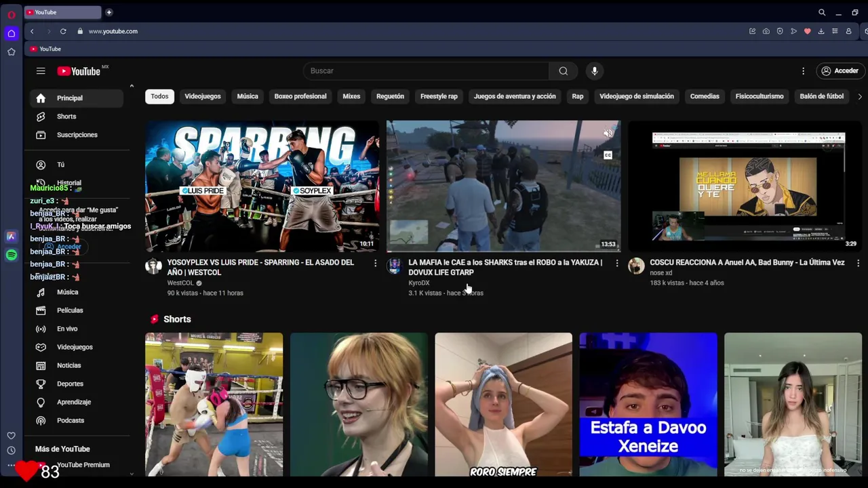The height and width of the screenshot is (488, 868).
Task: Open En vivo in the sidebar
Action: coord(77,329)
